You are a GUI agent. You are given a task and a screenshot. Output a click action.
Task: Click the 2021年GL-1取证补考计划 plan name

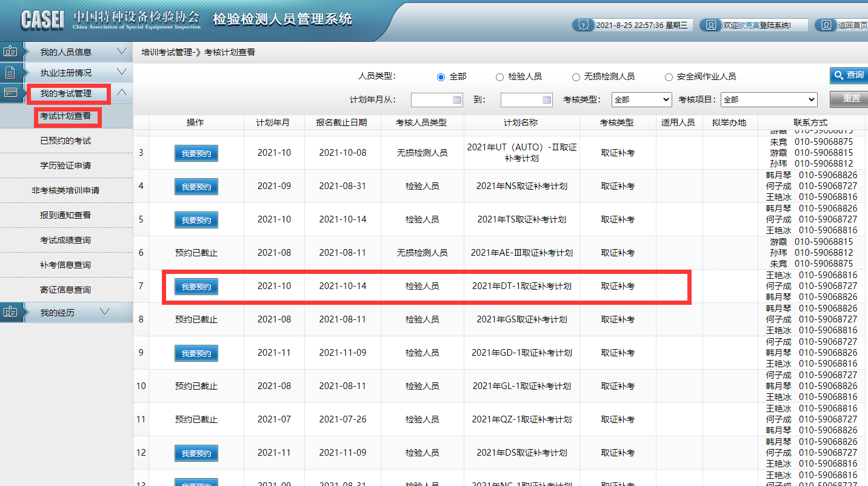click(521, 386)
